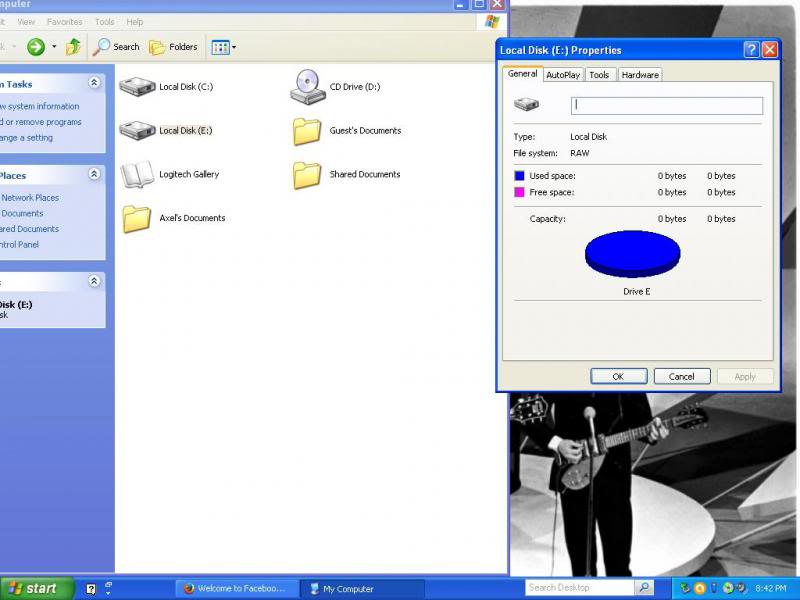Viewport: 800px width, 600px height.
Task: Open the View menu
Action: pyautogui.click(x=26, y=22)
